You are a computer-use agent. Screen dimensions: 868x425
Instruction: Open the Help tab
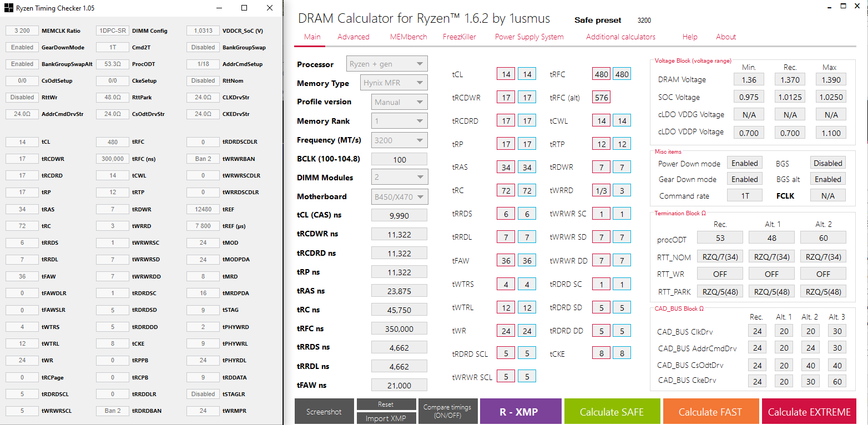690,37
